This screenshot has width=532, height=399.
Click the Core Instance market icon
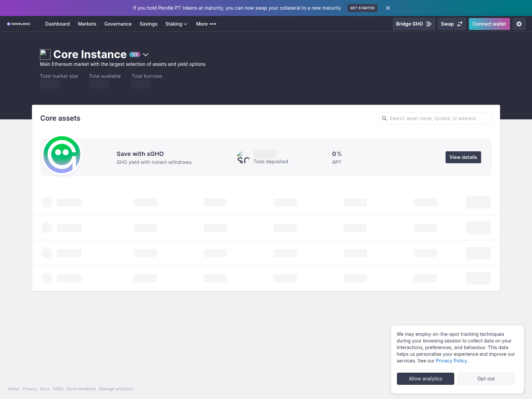[x=45, y=55]
